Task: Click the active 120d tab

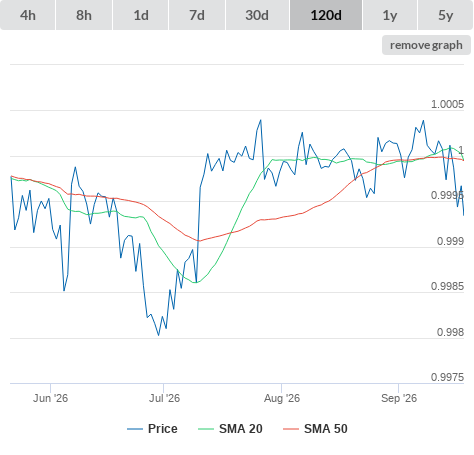Action: (x=326, y=15)
